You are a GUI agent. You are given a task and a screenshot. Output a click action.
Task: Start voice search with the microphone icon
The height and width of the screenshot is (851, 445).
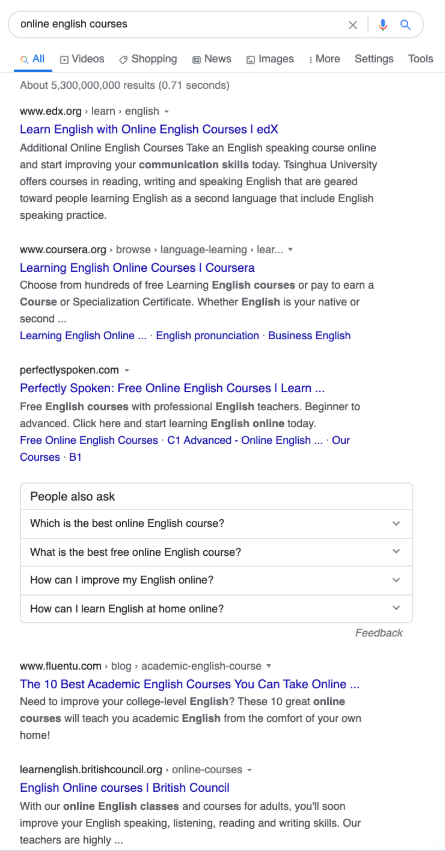click(383, 25)
